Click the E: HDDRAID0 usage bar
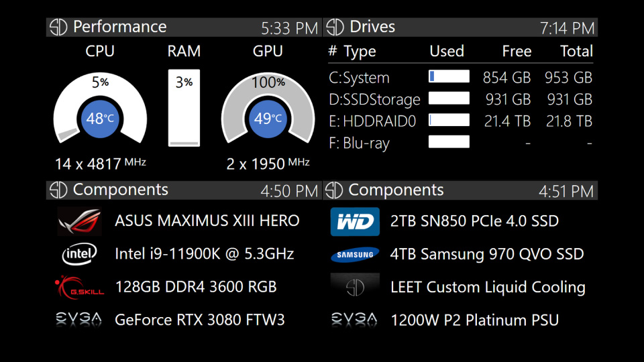This screenshot has width=644, height=362. click(x=449, y=121)
